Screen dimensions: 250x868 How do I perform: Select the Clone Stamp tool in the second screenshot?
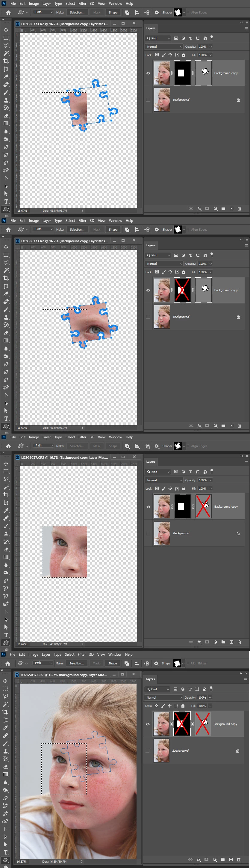tap(6, 317)
